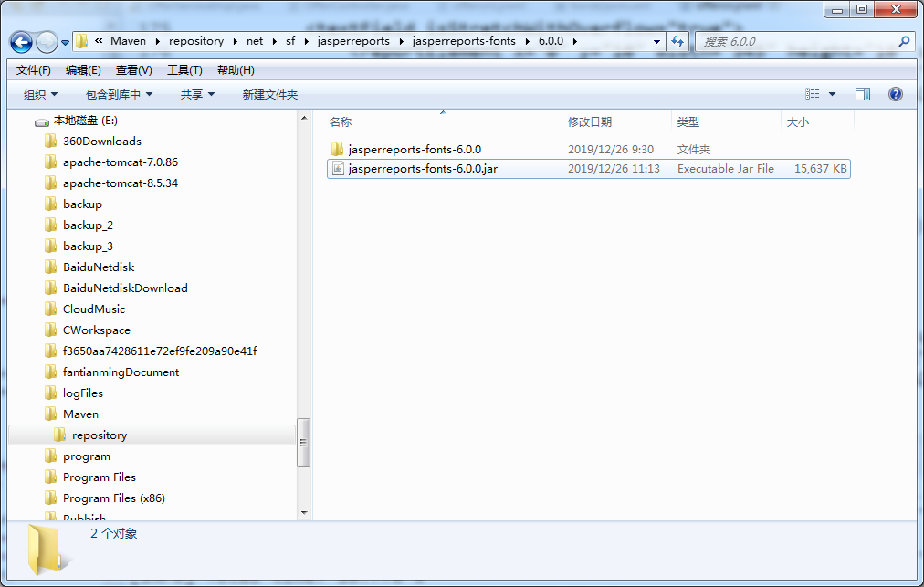Select net in the address path

pos(255,41)
